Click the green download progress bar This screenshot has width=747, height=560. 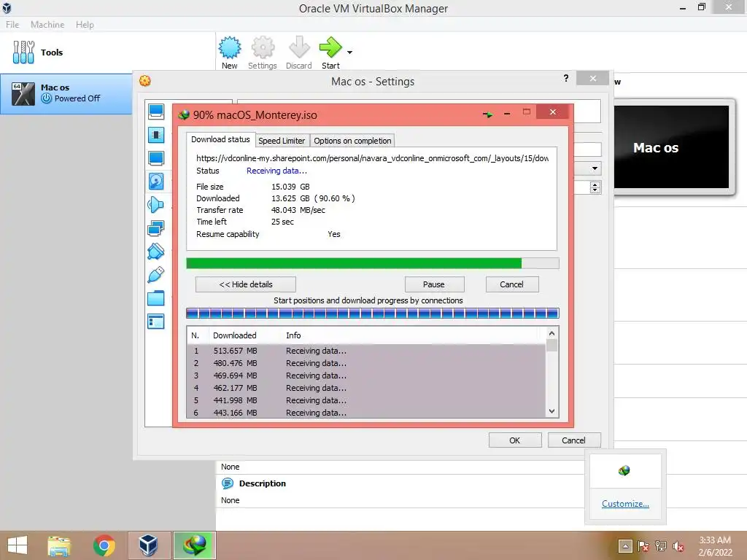pyautogui.click(x=373, y=263)
